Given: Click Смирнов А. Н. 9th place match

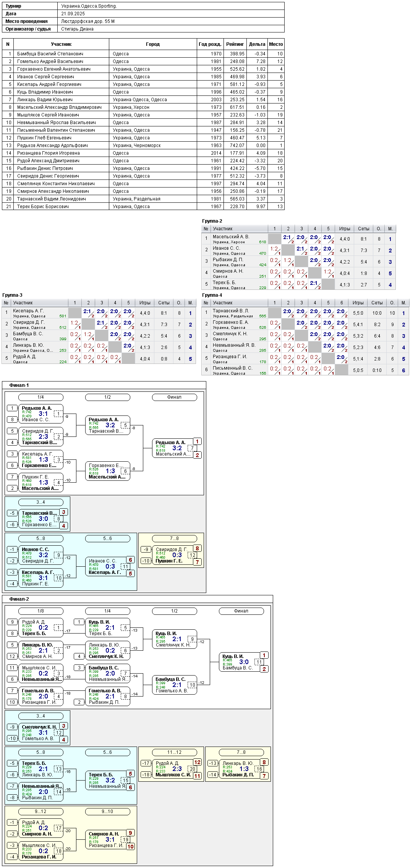Looking at the screenshot, I should pos(108,840).
